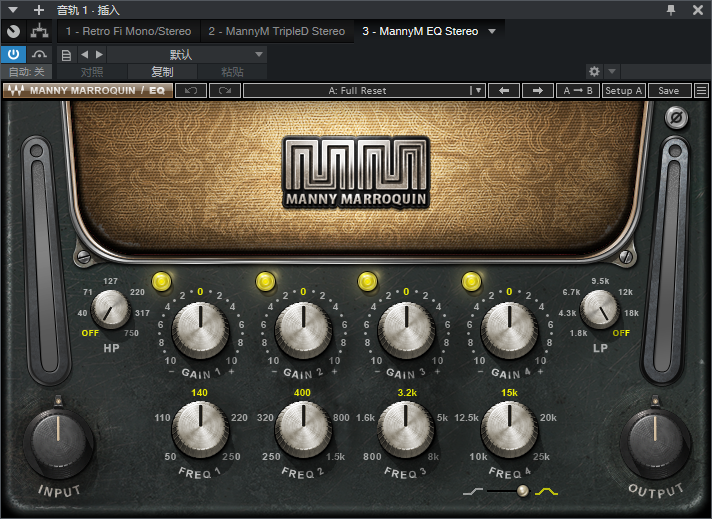
Task: Click the Waves undo arrow button
Action: coord(191,90)
